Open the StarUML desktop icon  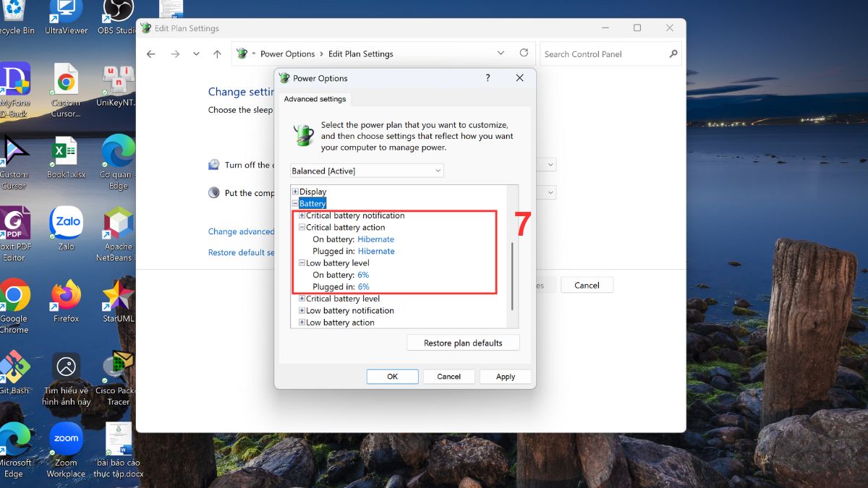click(x=118, y=296)
